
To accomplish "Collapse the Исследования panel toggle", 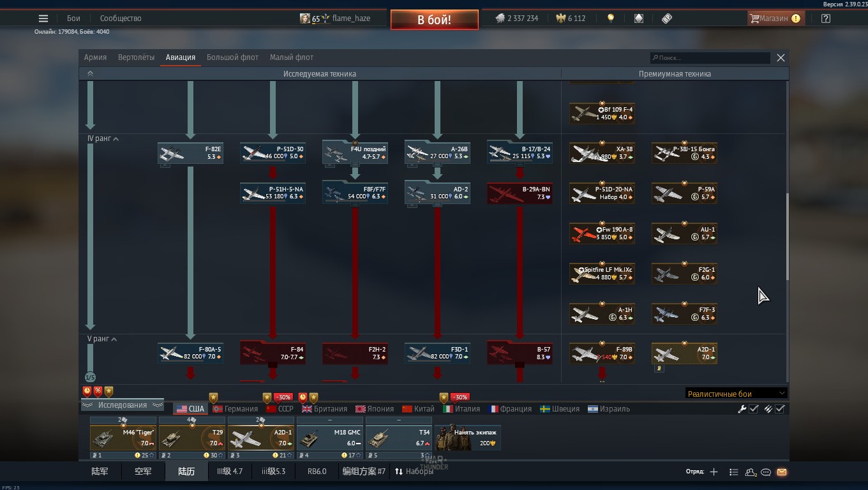I will click(122, 405).
